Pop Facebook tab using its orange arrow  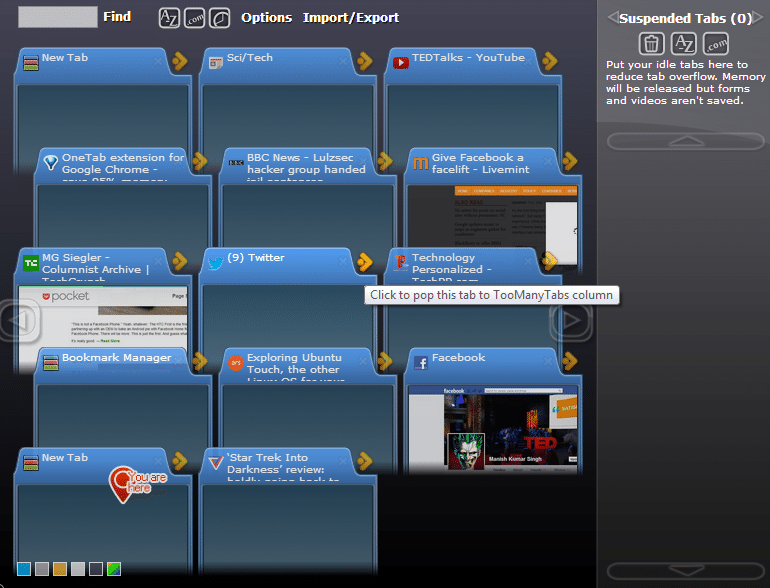570,361
